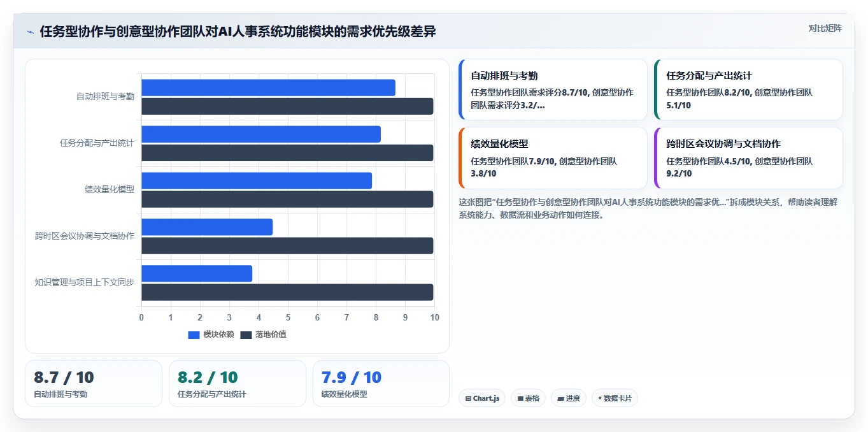Screen dimensions: 868x432
Task: Select the 8.7 / 10 stat card
Action: [94, 384]
